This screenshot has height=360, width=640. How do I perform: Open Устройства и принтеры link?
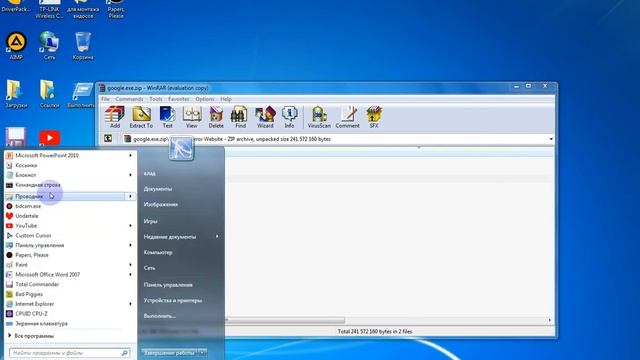tap(173, 300)
